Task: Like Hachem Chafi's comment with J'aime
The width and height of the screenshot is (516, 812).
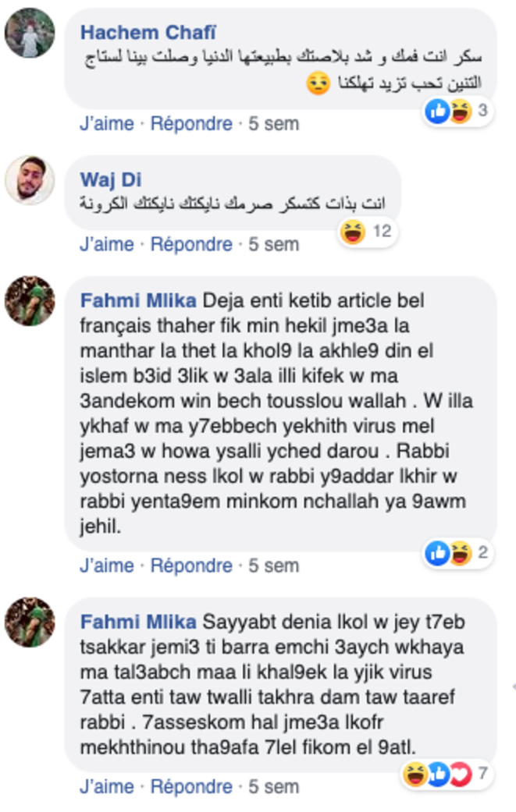Action: point(107,124)
